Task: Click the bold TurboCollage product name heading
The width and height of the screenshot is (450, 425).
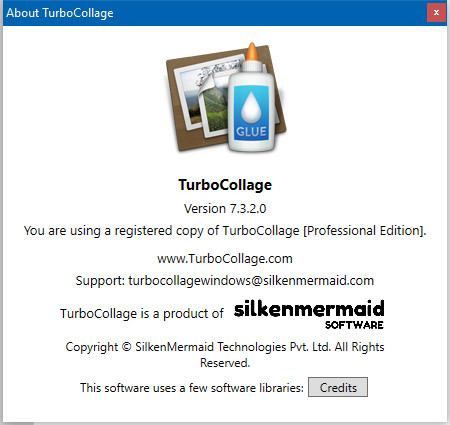Action: [225, 185]
